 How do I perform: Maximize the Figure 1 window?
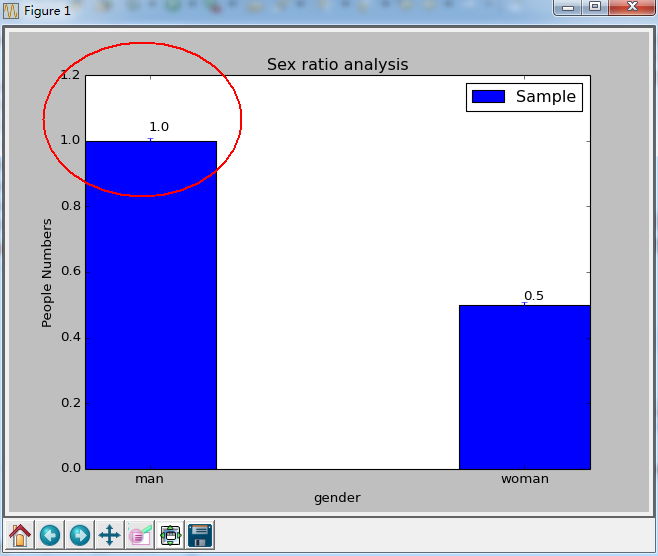(595, 7)
